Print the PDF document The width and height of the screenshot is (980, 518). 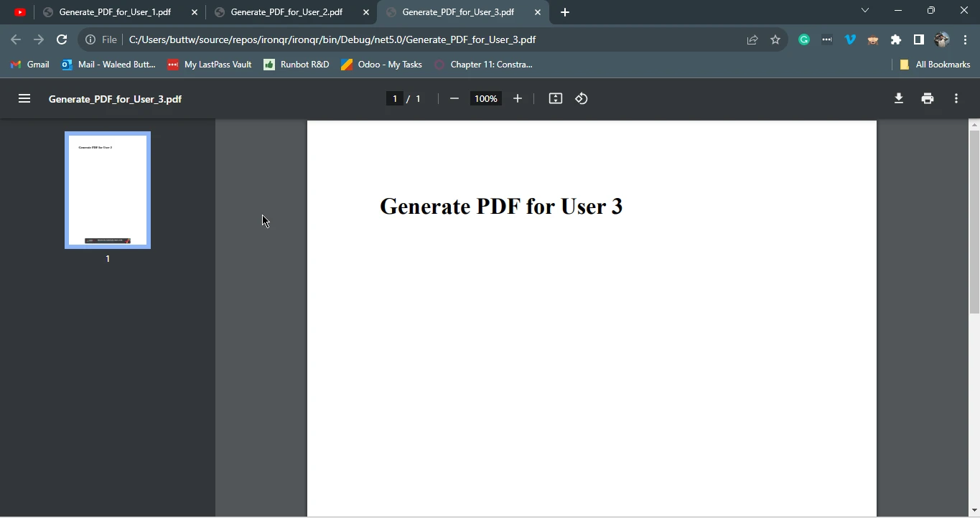point(928,99)
